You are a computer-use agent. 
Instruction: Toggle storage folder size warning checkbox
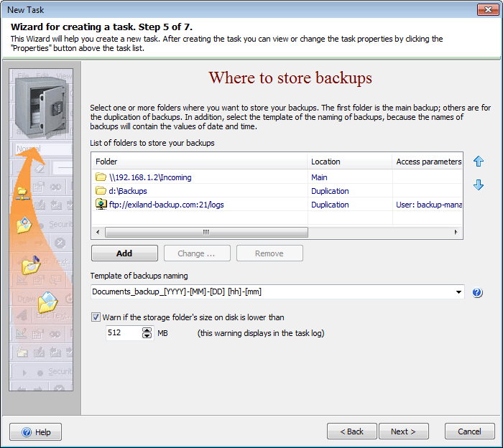[96, 317]
